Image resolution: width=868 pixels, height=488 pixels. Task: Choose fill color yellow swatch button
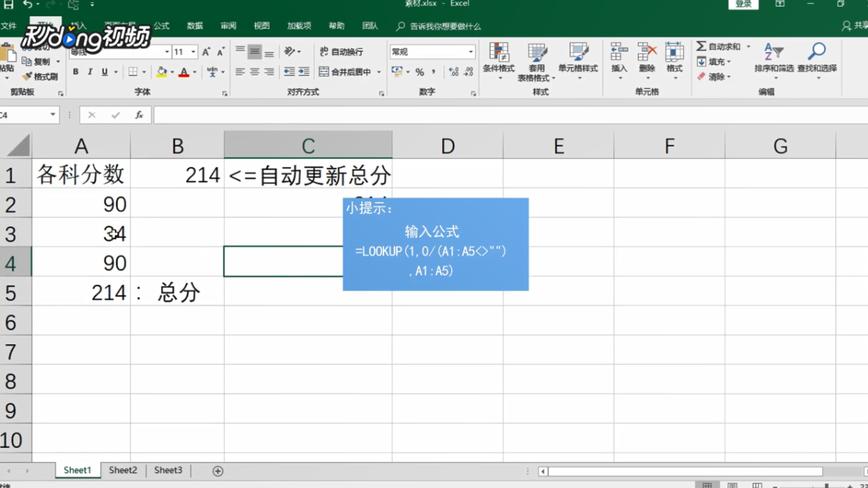(x=161, y=72)
